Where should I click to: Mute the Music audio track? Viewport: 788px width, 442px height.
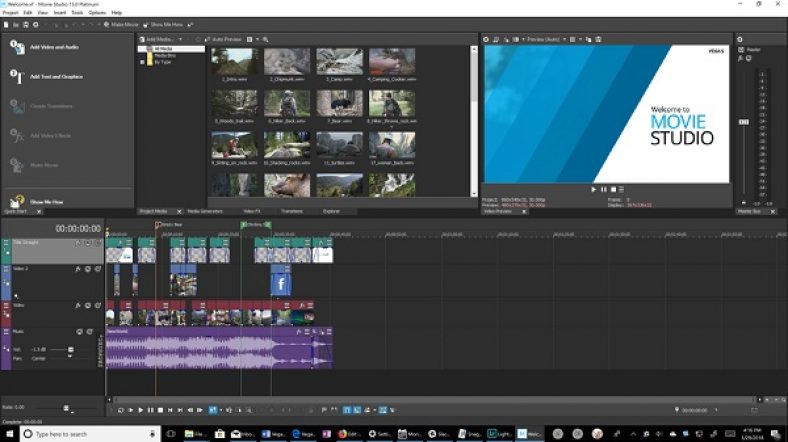pos(77,331)
